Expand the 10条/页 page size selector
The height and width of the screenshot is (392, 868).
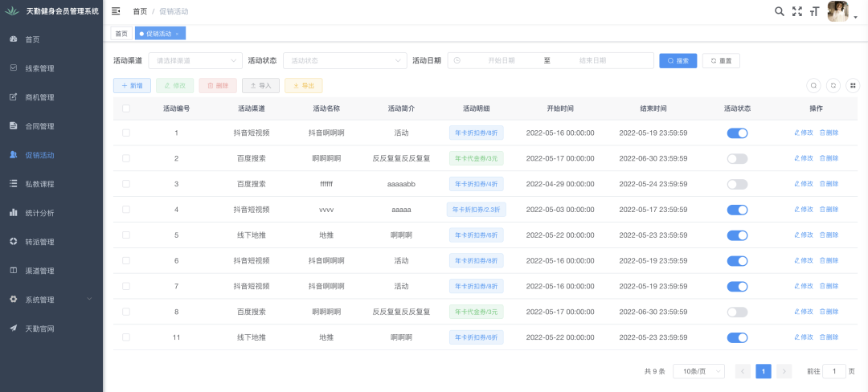698,371
